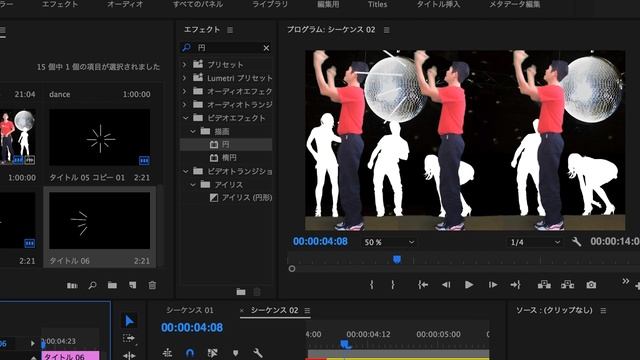Open the Program monitor panel menu
This screenshot has height=360, width=640.
pos(387,30)
